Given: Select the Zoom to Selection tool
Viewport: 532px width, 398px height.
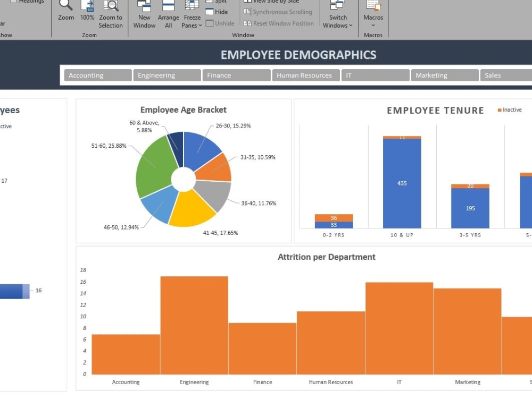Looking at the screenshot, I should point(111,13).
